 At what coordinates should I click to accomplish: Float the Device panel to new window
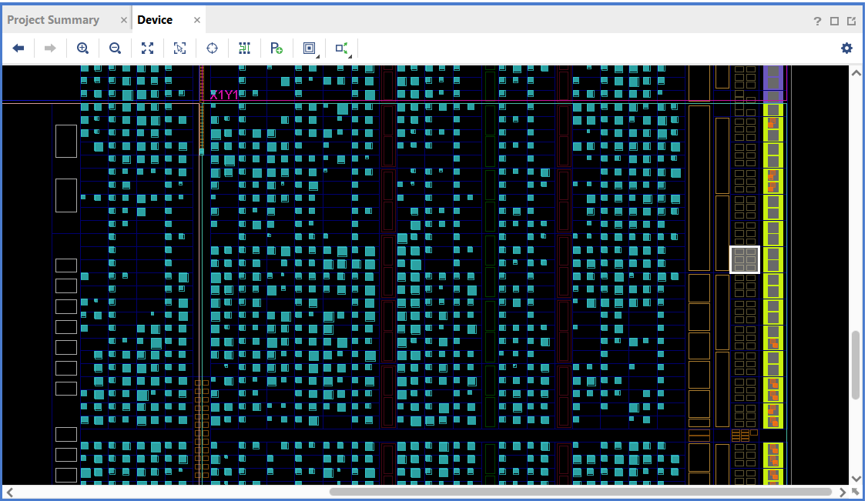click(x=851, y=21)
